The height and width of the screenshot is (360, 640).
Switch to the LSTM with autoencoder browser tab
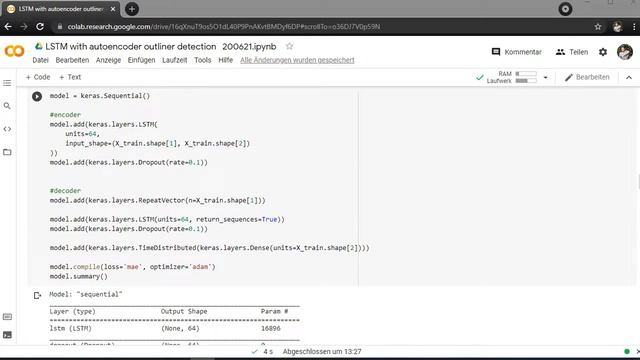point(60,9)
